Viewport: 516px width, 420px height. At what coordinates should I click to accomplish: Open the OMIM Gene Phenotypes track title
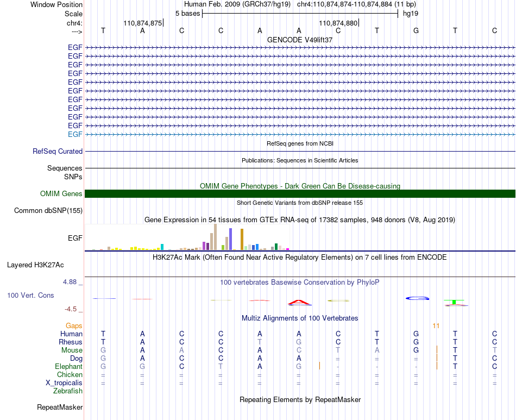[x=300, y=186]
